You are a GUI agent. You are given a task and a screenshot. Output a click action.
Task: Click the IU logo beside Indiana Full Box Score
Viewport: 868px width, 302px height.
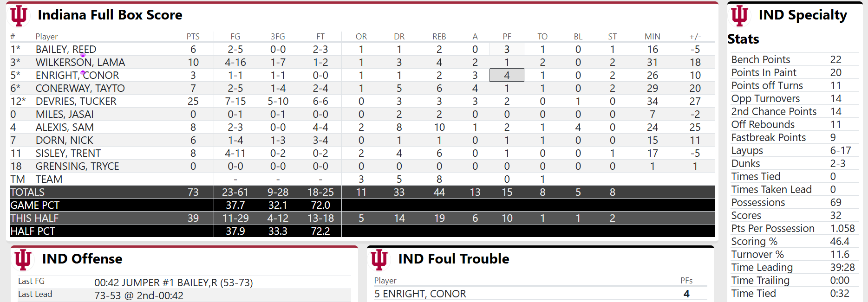(19, 15)
